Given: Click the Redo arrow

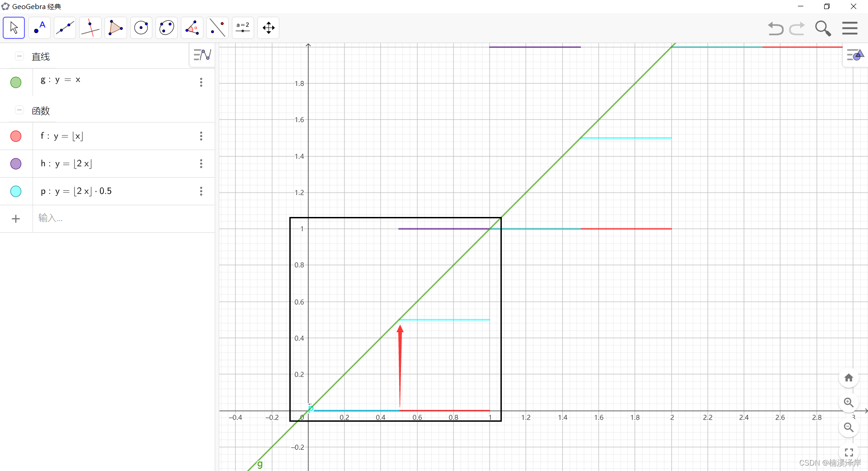Looking at the screenshot, I should pyautogui.click(x=797, y=28).
